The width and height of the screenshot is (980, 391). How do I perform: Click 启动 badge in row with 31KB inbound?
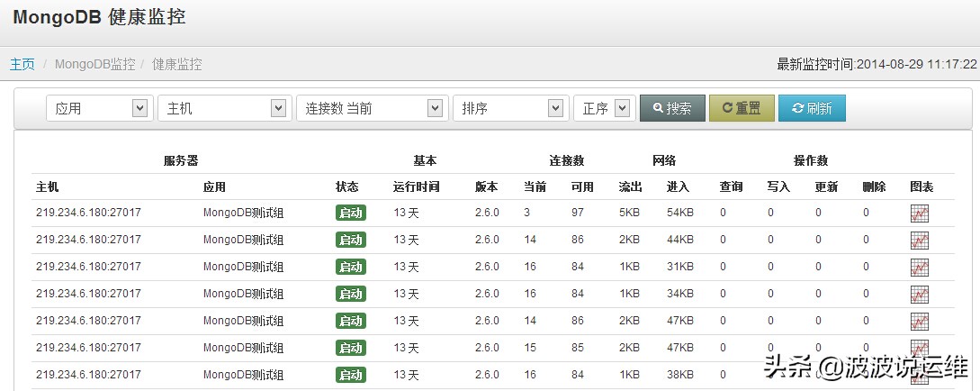(x=351, y=267)
